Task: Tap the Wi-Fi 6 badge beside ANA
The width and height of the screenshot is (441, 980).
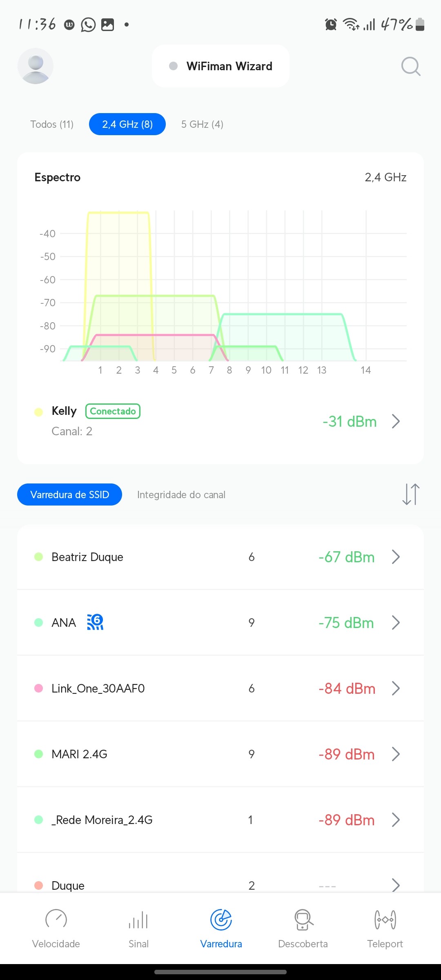Action: coord(95,622)
